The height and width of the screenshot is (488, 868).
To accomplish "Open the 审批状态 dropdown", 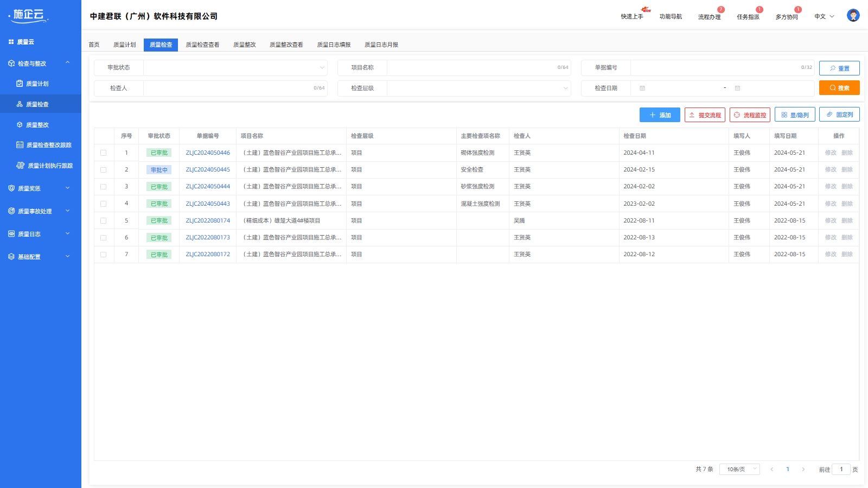I will point(235,68).
